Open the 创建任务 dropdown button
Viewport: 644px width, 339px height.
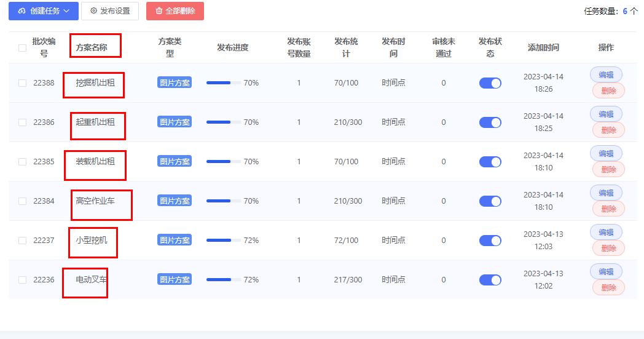click(44, 11)
